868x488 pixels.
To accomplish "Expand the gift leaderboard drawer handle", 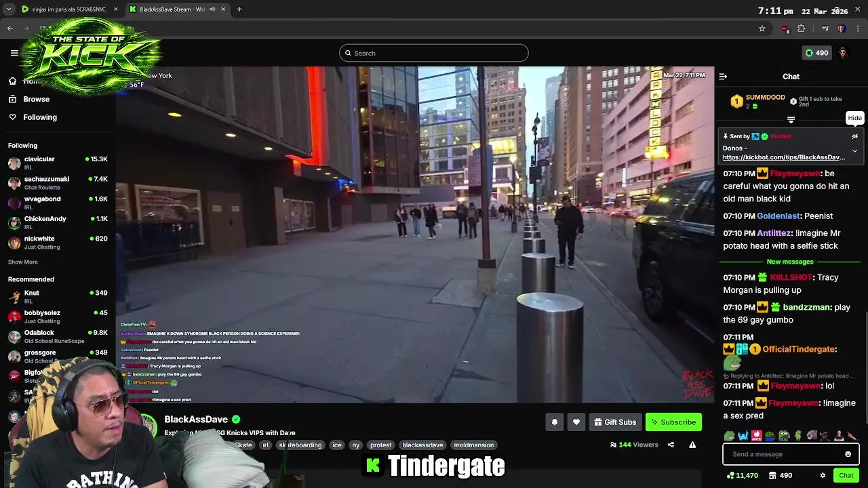I will tap(791, 119).
